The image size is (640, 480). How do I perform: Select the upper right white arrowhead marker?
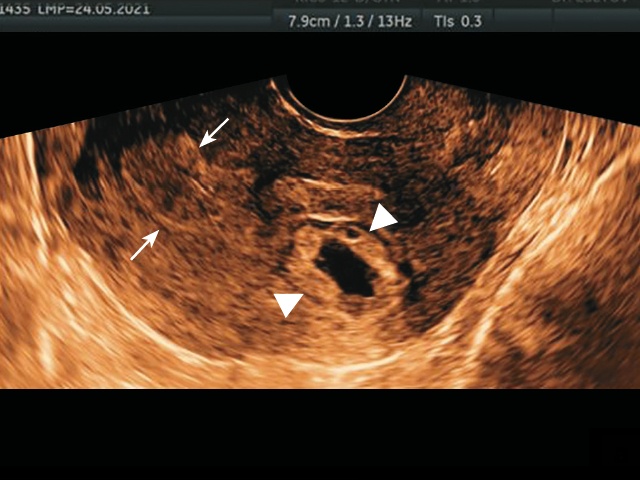point(383,218)
